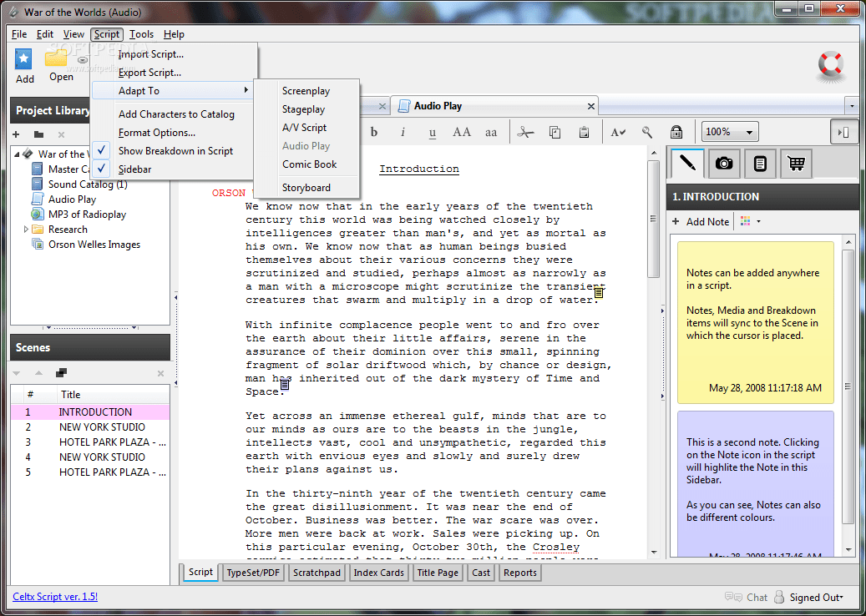
Task: Open the Breakdown list tab in the sidebar
Action: tap(760, 164)
